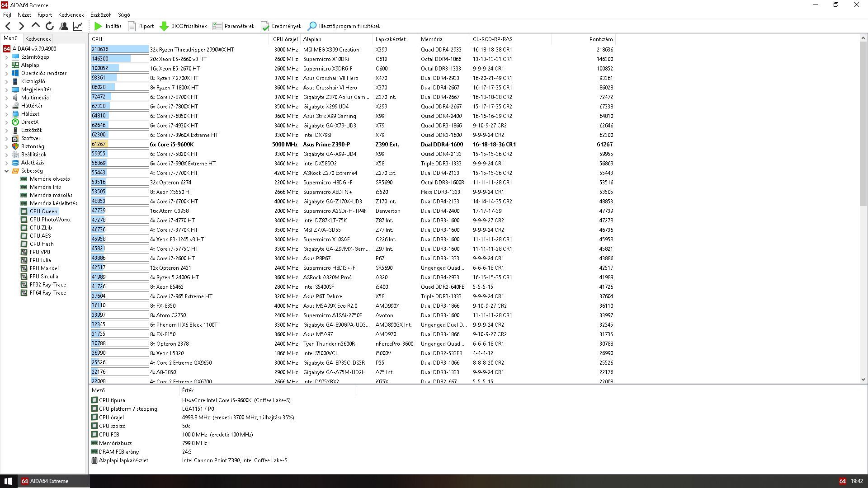Click the Riport document icon
The width and height of the screenshot is (868, 488).
[x=132, y=26]
